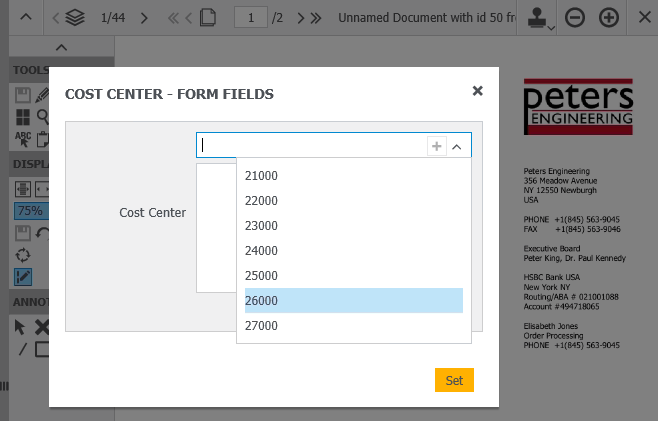The image size is (658, 421).
Task: Click the thumbnails grid tool icon
Action: coord(23,116)
